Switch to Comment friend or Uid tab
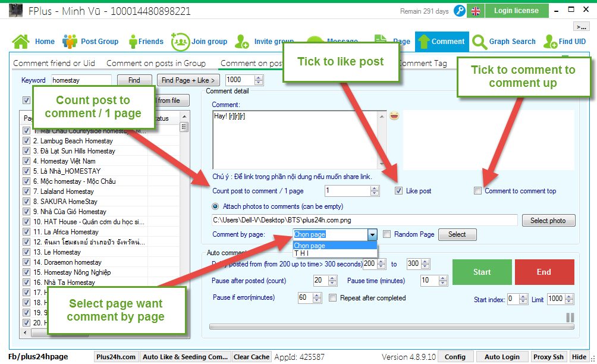 coord(54,63)
